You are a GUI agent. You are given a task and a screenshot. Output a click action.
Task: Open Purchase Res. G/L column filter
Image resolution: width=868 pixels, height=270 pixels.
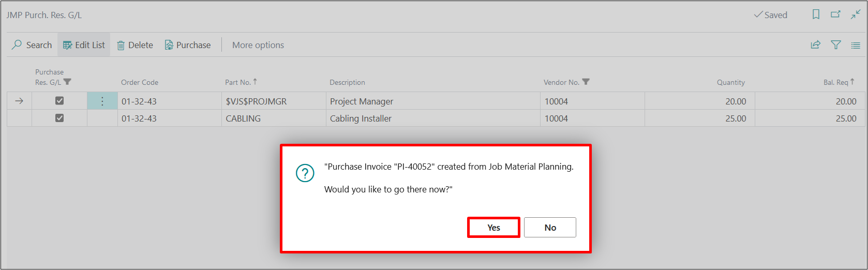67,82
